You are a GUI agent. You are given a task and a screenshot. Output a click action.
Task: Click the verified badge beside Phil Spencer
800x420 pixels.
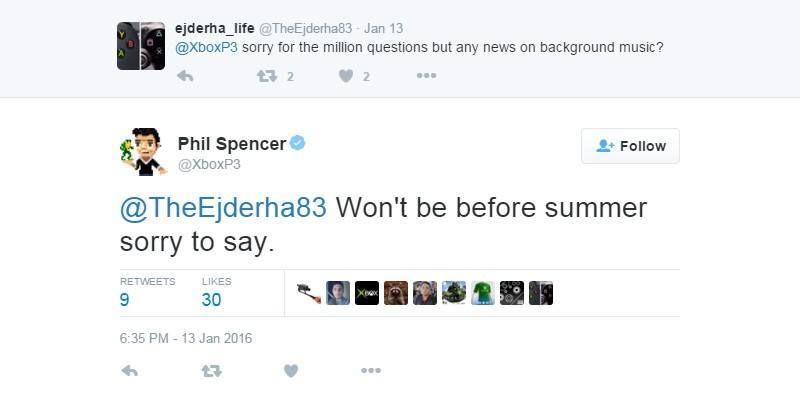point(298,144)
